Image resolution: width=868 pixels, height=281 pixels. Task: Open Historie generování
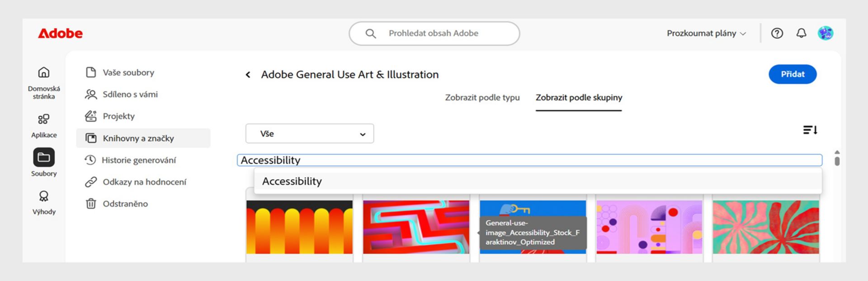(139, 160)
